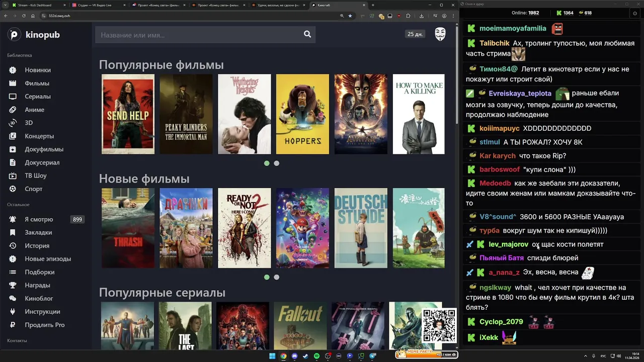Open the Peaky Blinders The Immortal Man poster

(x=186, y=114)
